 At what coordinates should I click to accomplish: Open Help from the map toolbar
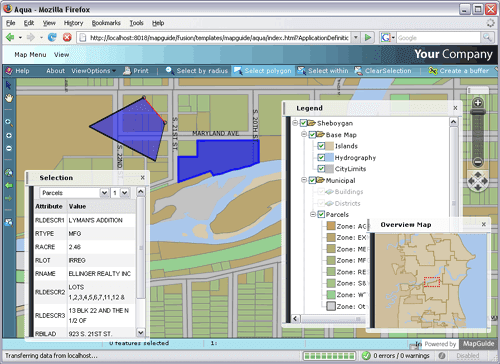(x=18, y=71)
